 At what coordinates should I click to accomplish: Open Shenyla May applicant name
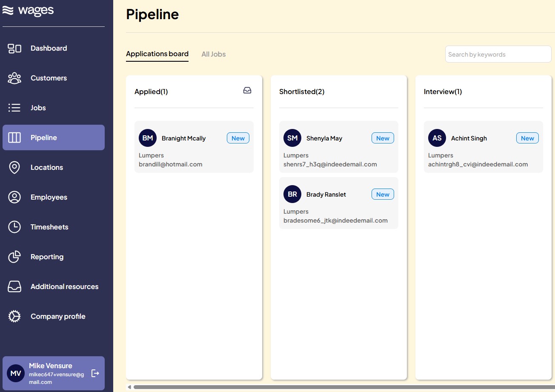coord(324,138)
